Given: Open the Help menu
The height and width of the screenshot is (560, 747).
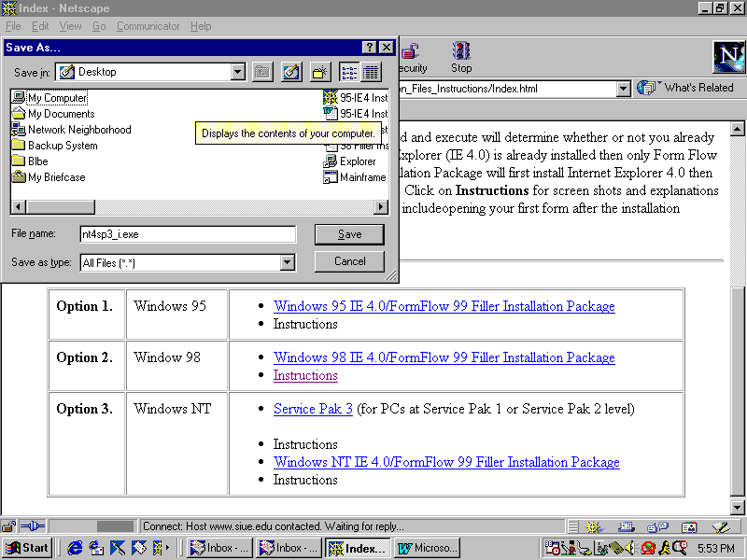Looking at the screenshot, I should (201, 26).
